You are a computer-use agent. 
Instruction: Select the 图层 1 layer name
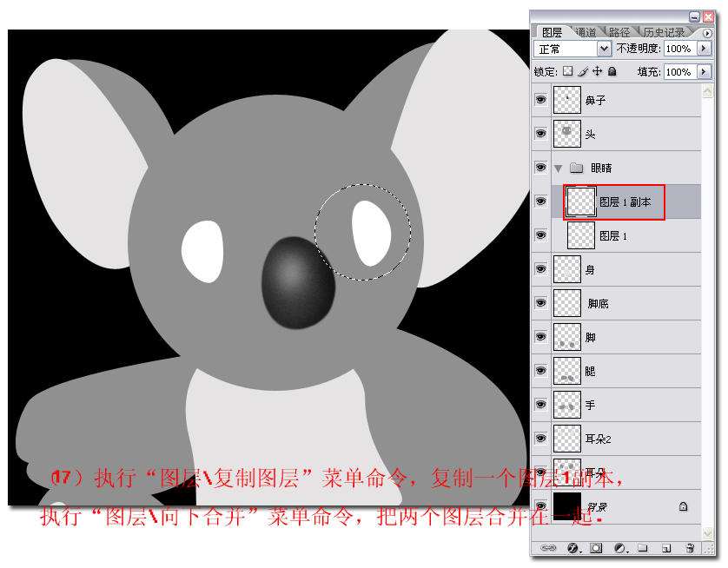(x=613, y=235)
